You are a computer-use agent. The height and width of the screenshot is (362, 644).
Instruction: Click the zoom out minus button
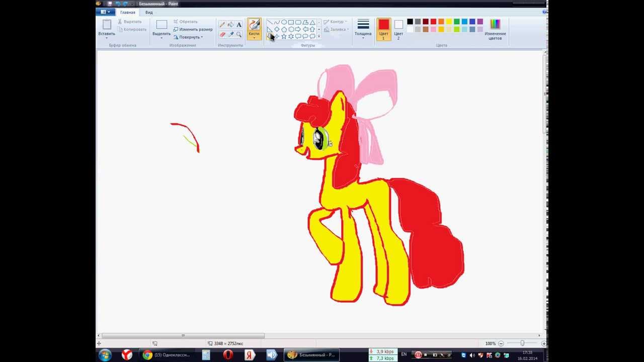(501, 343)
